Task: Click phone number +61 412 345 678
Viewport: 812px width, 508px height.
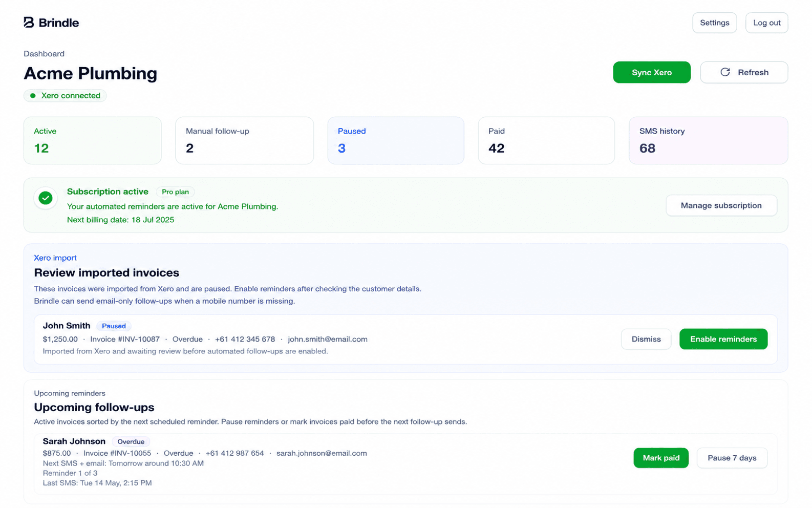Action: 245,339
